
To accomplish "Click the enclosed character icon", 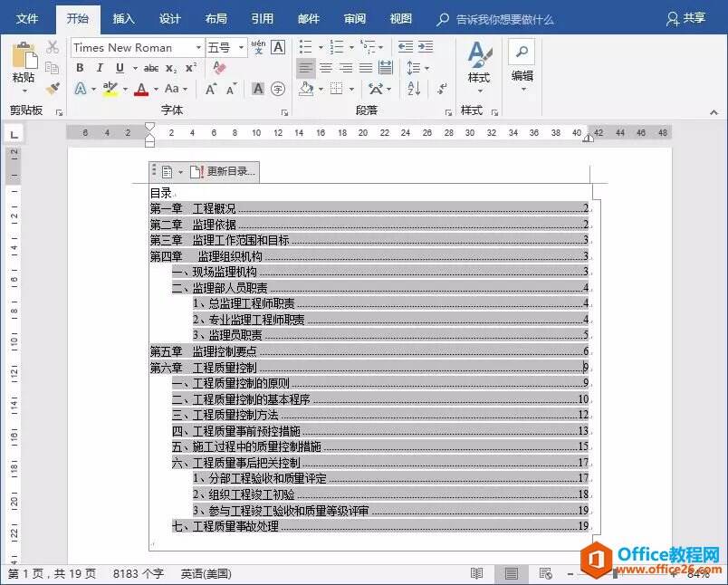I will 278,88.
